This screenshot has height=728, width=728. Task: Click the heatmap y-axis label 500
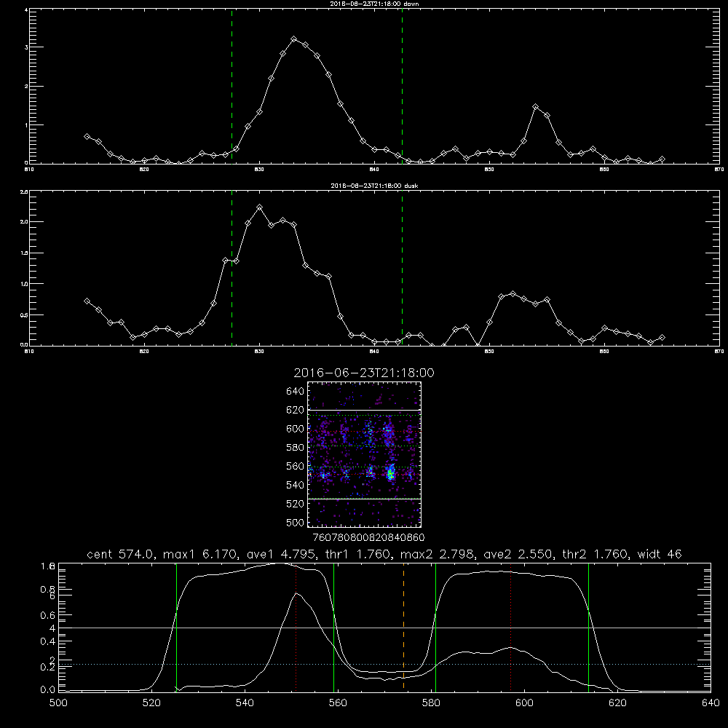pos(296,522)
